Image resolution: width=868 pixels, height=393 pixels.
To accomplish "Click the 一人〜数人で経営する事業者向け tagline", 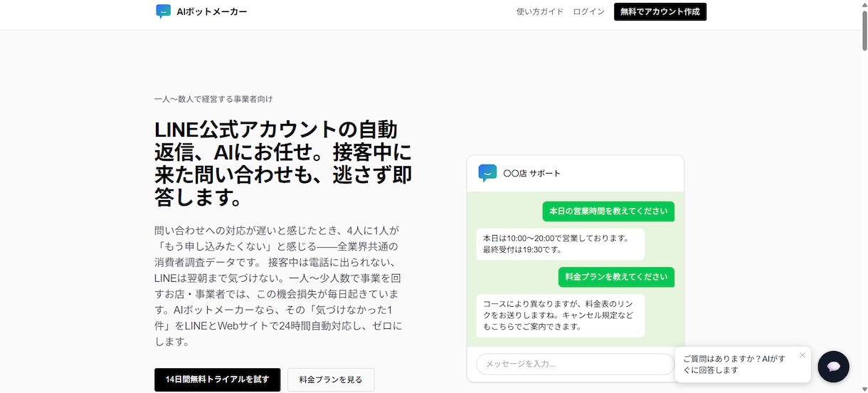I will tap(213, 99).
